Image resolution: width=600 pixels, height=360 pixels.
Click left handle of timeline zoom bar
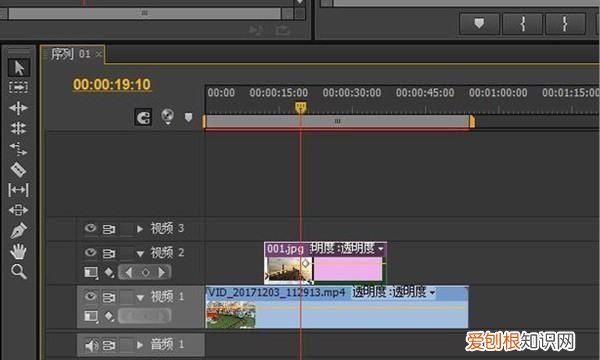204,121
